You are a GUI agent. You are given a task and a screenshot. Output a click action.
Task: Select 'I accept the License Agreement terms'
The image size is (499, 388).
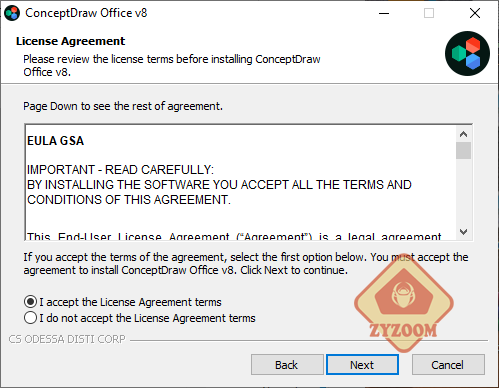tap(123, 302)
